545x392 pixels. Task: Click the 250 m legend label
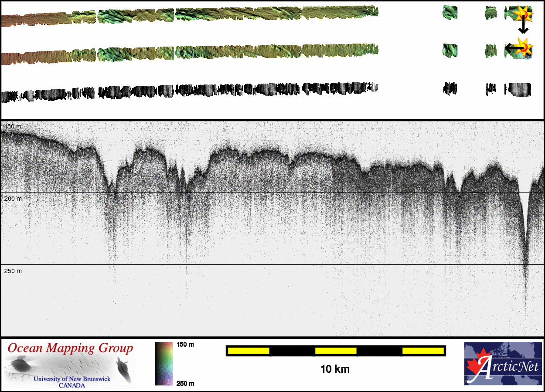point(185,383)
